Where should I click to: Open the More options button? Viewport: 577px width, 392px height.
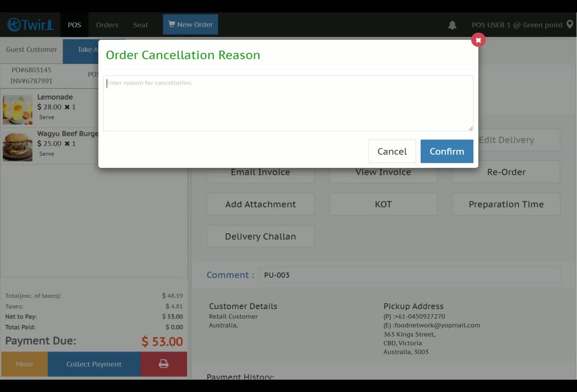[x=24, y=364]
